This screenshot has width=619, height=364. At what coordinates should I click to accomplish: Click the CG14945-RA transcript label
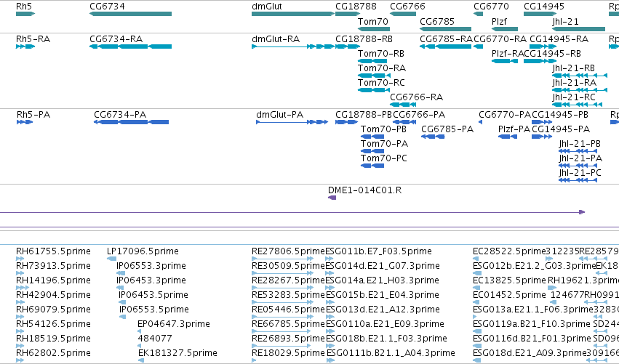(559, 39)
